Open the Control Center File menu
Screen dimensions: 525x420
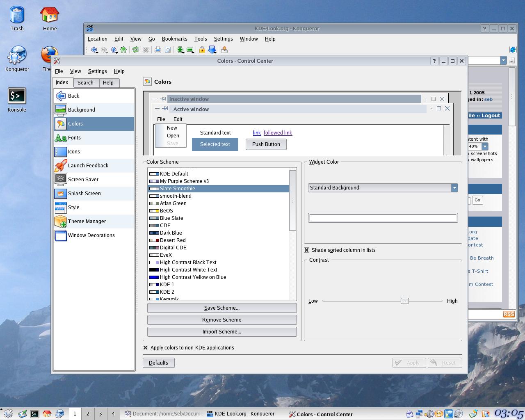[x=59, y=71]
